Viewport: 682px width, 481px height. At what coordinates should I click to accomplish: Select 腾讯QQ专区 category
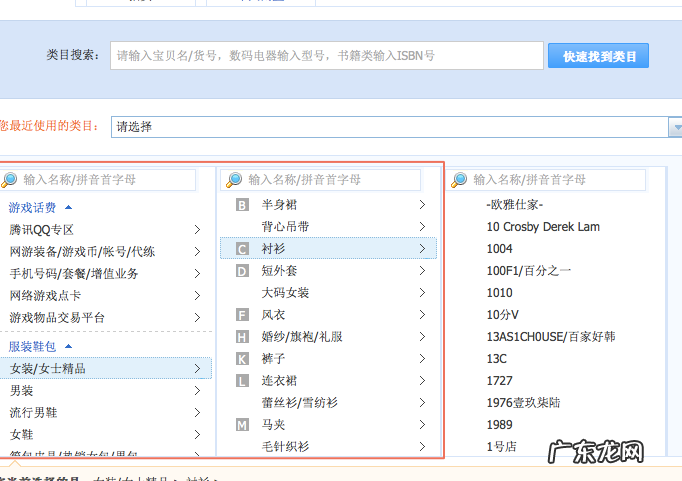click(x=42, y=230)
